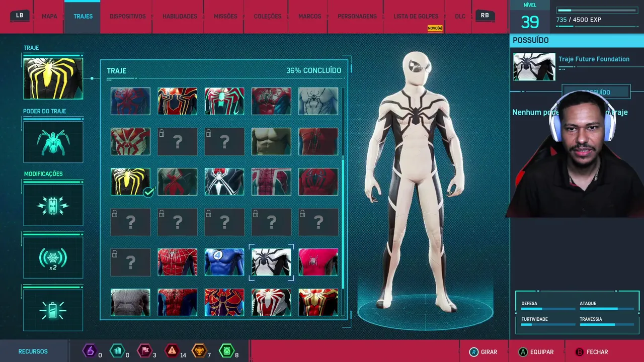The height and width of the screenshot is (362, 644).
Task: Open the DLC tab
Action: 460,16
